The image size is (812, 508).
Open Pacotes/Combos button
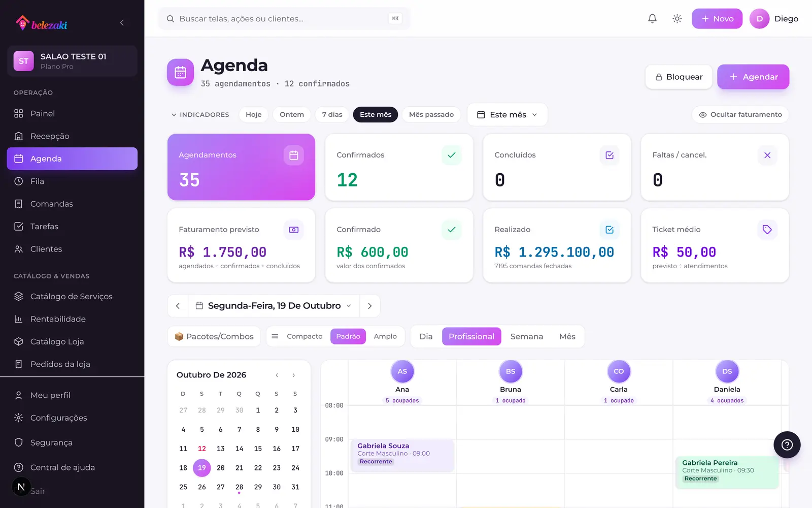tap(214, 336)
